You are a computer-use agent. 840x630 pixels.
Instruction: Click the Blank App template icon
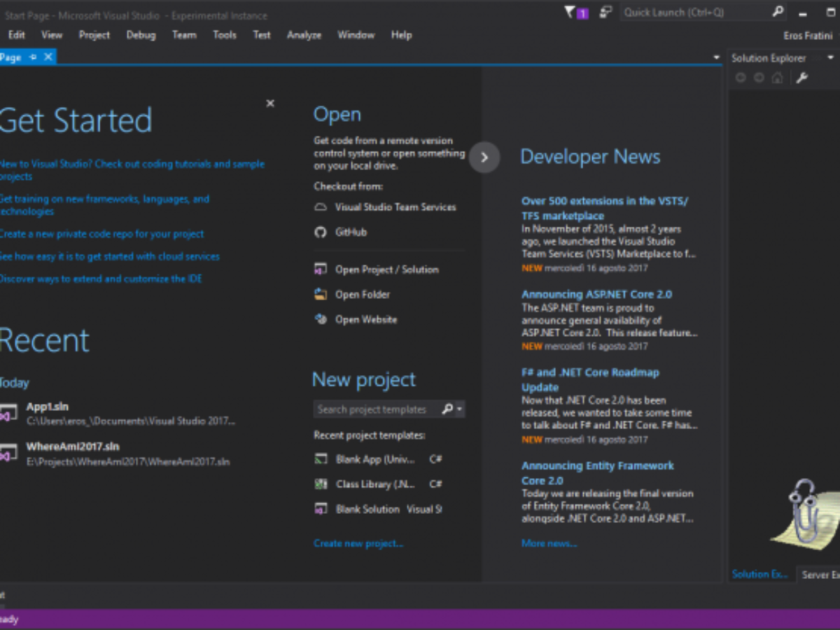pos(321,459)
